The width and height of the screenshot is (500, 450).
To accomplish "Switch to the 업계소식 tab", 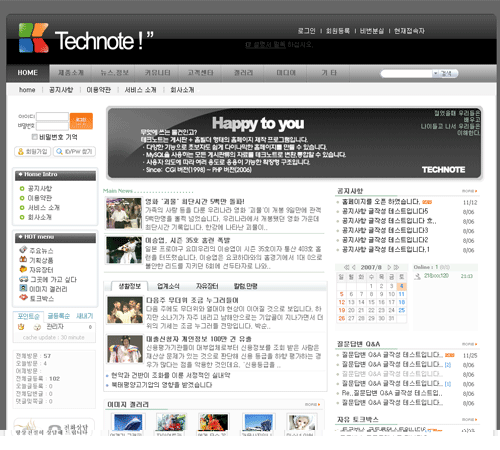I will [168, 286].
